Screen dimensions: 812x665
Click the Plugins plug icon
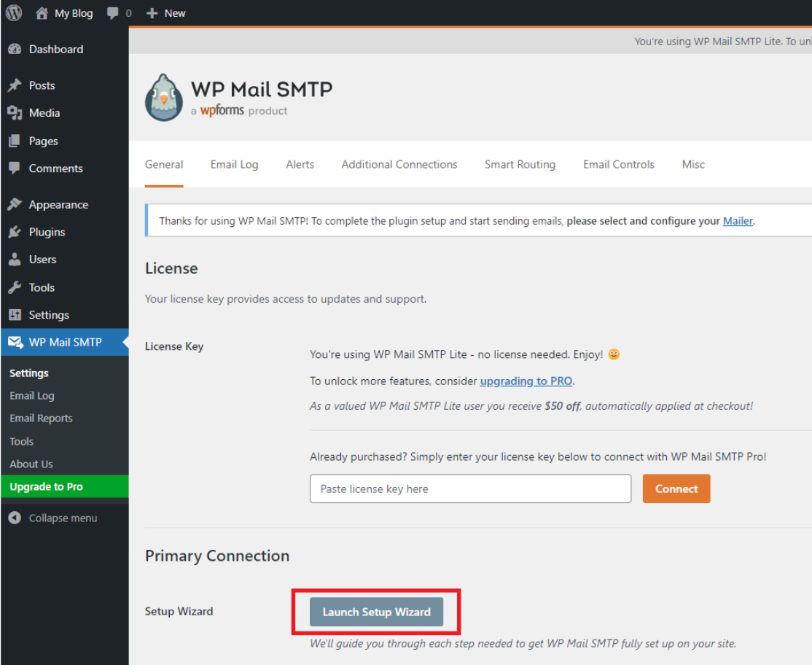coord(15,232)
